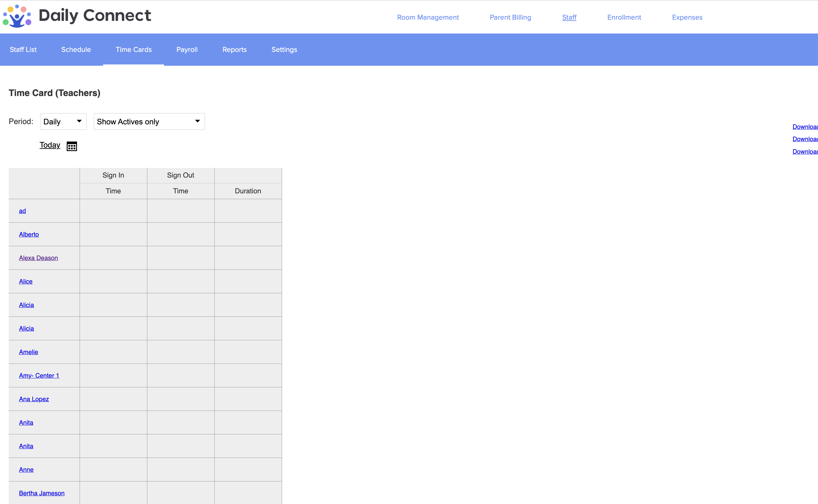Image resolution: width=818 pixels, height=504 pixels.
Task: Select Amy- Center 1 staff link
Action: pyautogui.click(x=39, y=375)
